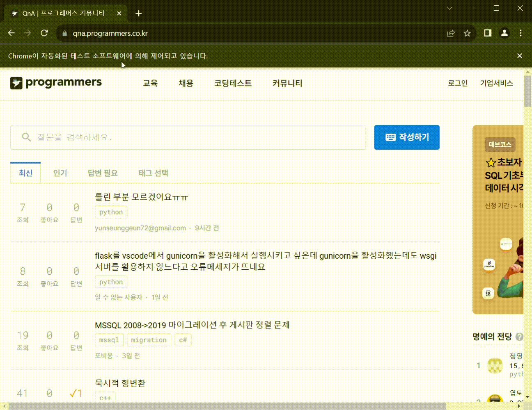Click the share page icon

click(451, 33)
